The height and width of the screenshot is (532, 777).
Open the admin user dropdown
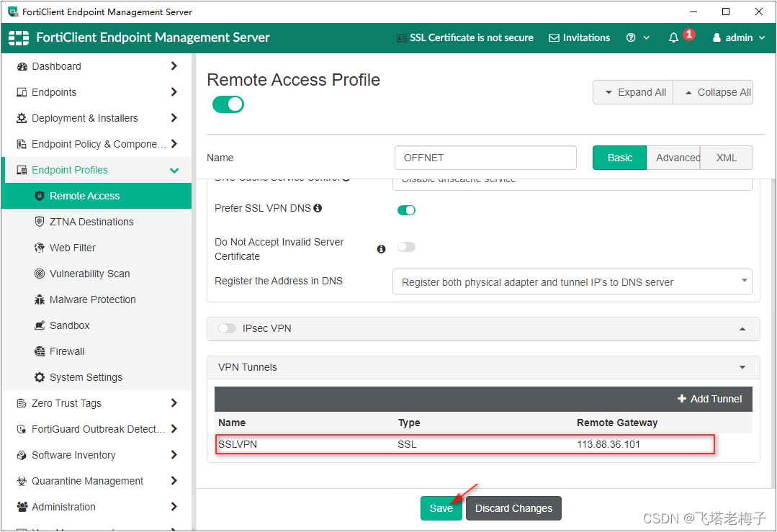(x=739, y=37)
